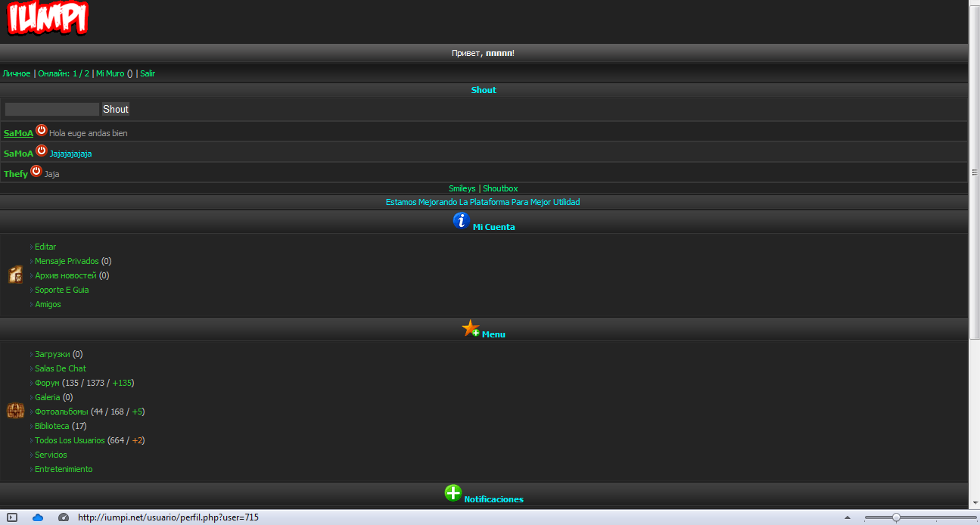Click in the shout message input field
980x525 pixels.
[52, 110]
